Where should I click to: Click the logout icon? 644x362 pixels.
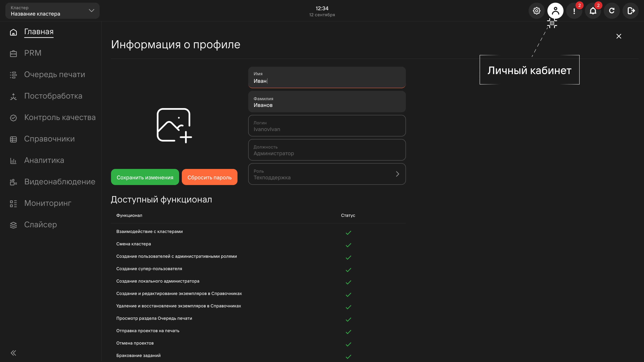[x=631, y=11]
